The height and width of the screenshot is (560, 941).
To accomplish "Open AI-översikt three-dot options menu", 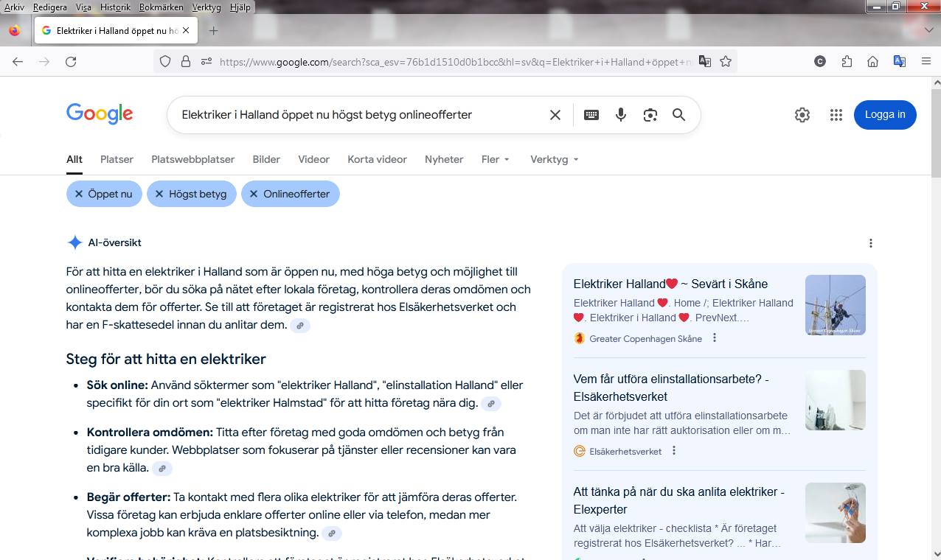I will point(871,243).
